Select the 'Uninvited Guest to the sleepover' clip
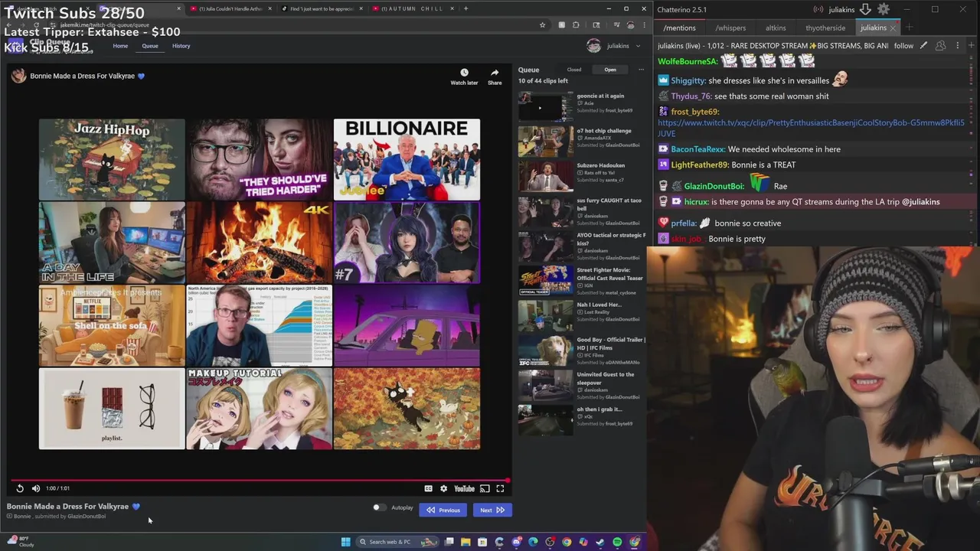The image size is (980, 551). 582,385
